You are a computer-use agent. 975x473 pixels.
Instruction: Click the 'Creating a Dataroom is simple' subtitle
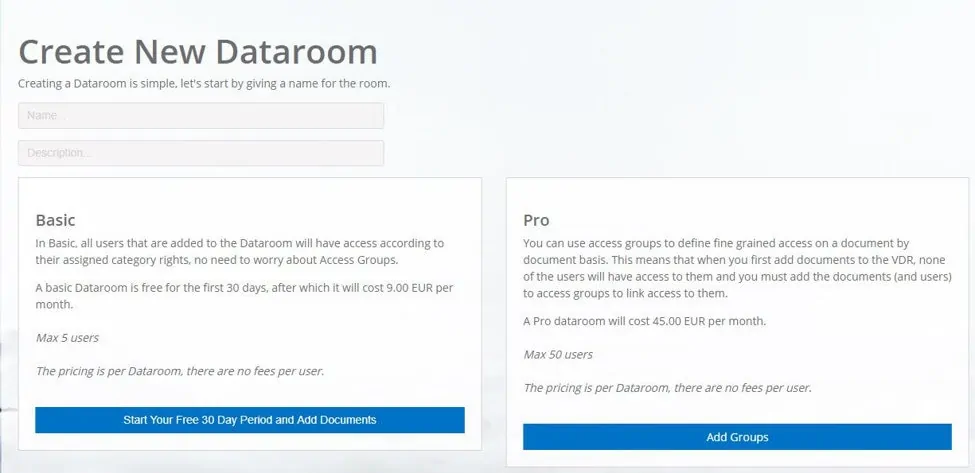click(x=204, y=83)
